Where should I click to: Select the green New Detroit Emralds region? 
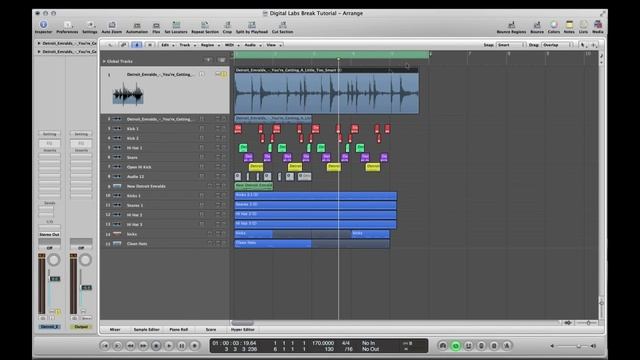[253, 186]
